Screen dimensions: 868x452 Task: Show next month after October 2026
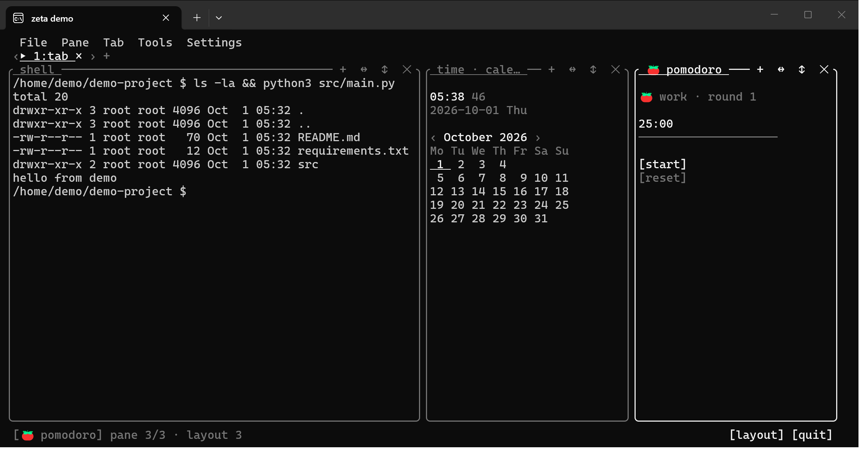click(538, 138)
